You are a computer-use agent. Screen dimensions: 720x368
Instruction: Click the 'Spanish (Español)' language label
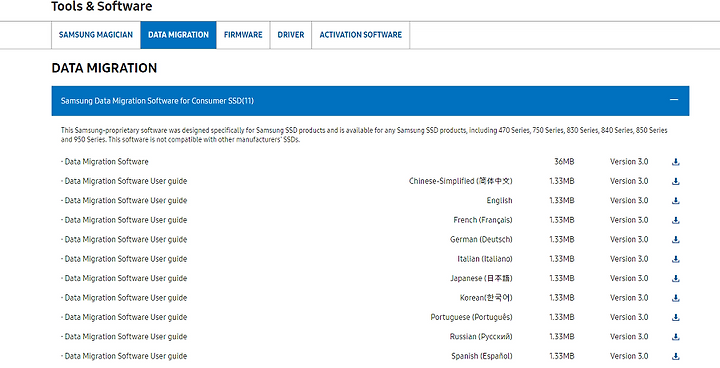coord(482,356)
